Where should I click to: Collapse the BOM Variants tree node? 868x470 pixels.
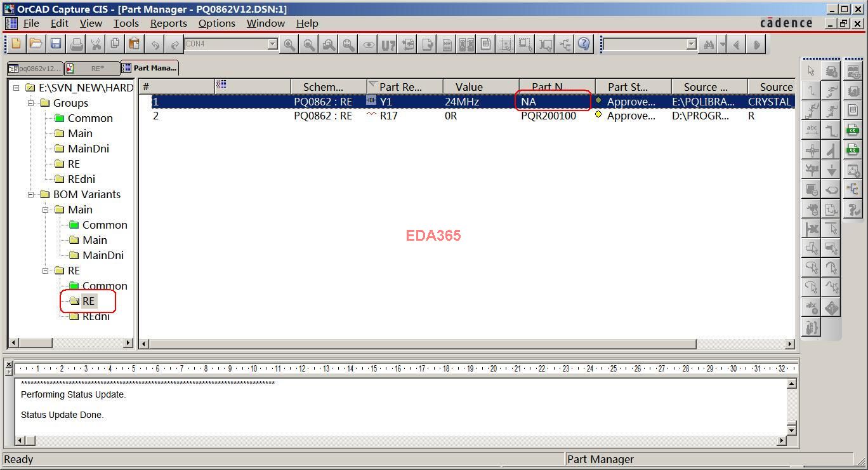coord(31,194)
